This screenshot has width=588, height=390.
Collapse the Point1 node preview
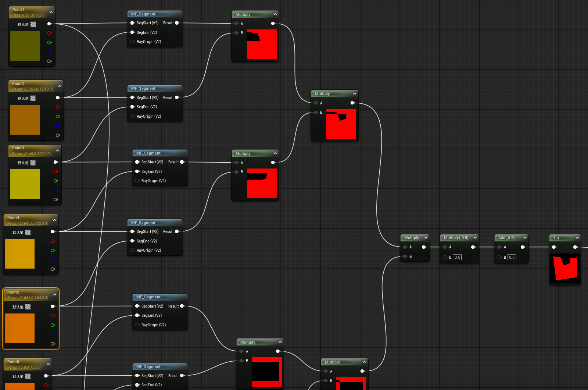click(x=51, y=13)
